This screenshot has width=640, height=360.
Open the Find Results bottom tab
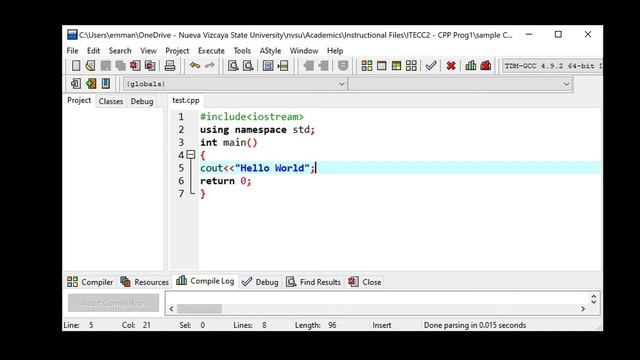coord(313,282)
